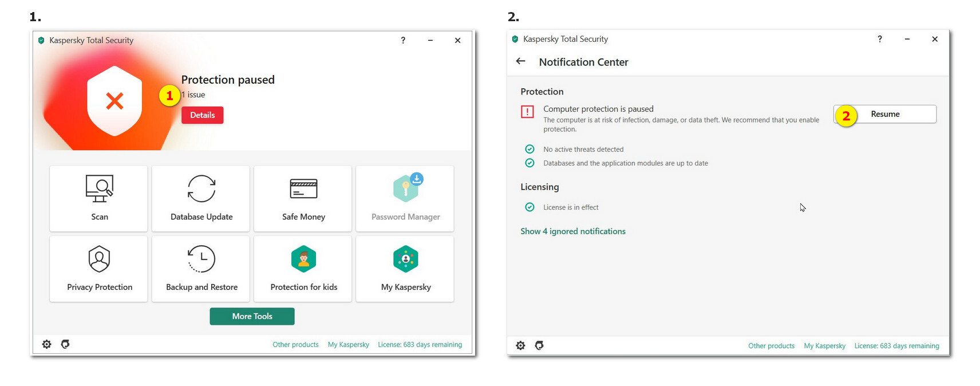Open Privacy Protection tile
Image resolution: width=980 pixels, height=386 pixels.
pyautogui.click(x=98, y=269)
